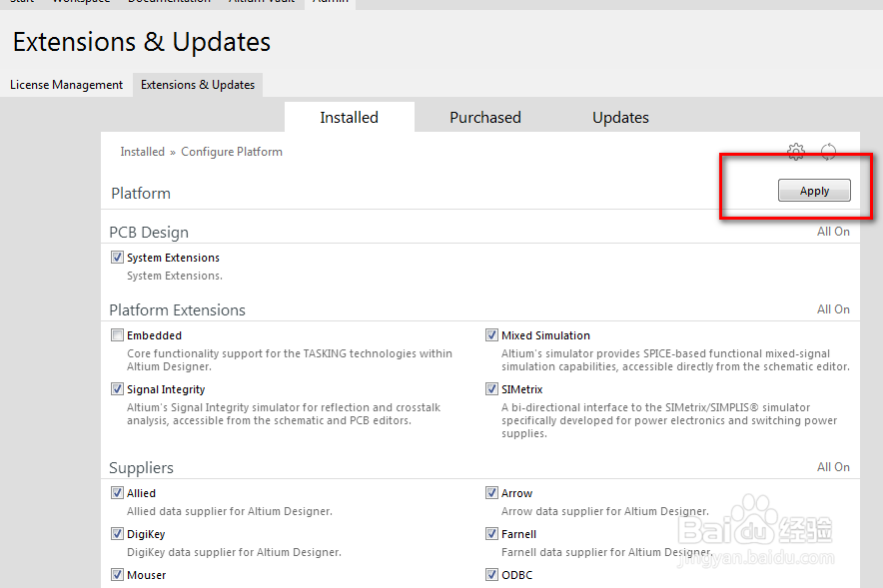Select the Extensions & Updates sub-tab
Viewport: 883px width, 588px height.
coord(198,85)
